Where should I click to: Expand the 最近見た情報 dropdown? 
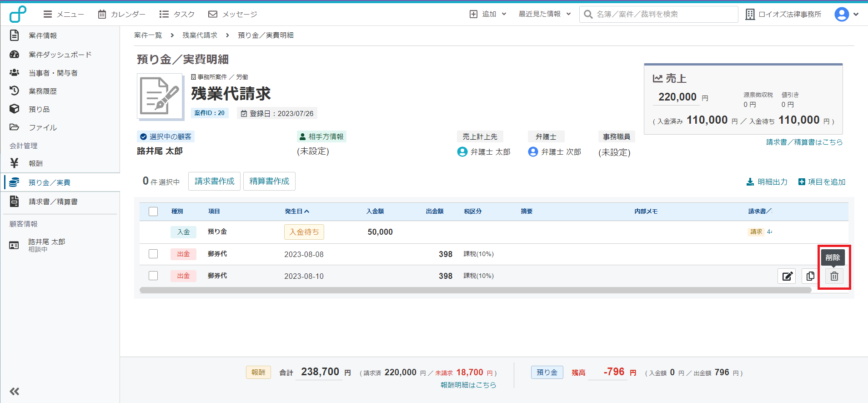(x=545, y=14)
